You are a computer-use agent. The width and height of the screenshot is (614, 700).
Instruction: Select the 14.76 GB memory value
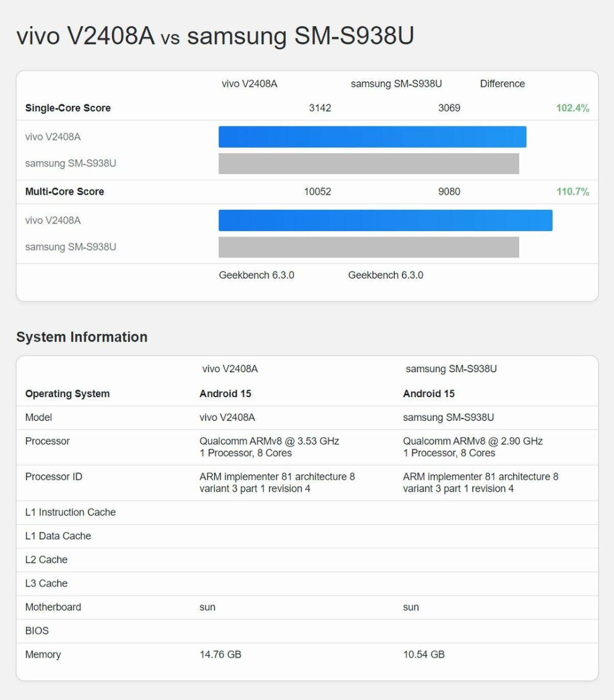pos(220,654)
